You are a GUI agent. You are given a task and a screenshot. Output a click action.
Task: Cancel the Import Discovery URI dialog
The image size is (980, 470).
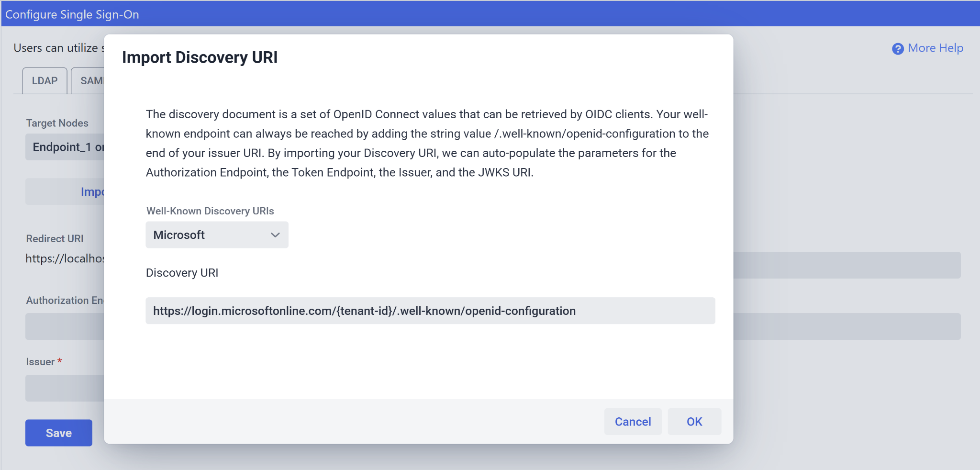click(x=633, y=422)
